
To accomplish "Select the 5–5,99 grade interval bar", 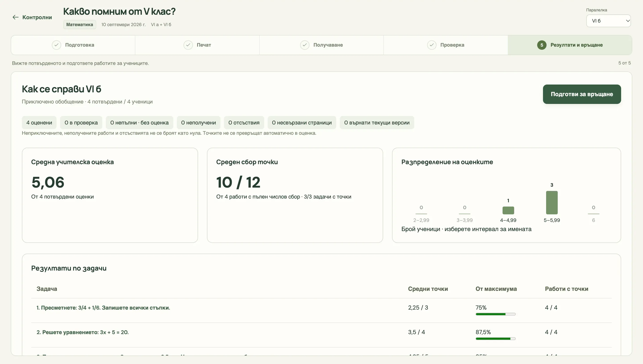I will 552,203.
